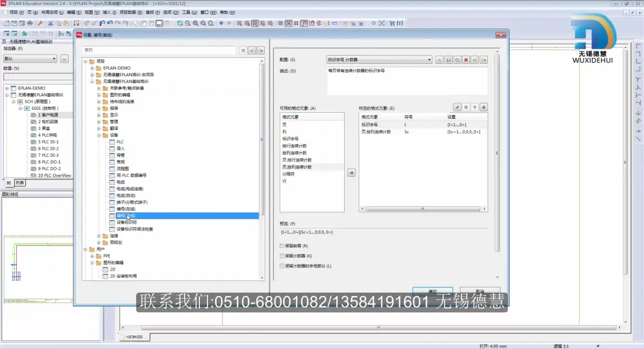Click the import configuration icon

pyautogui.click(x=475, y=60)
